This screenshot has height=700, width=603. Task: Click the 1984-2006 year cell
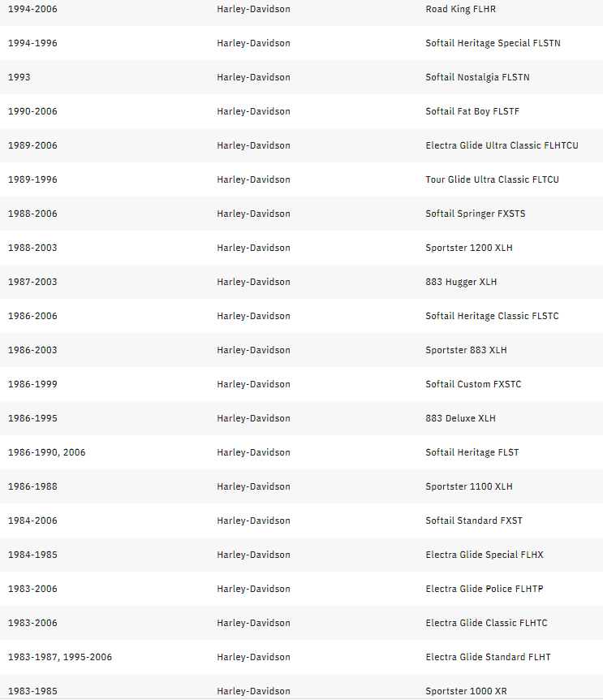(32, 521)
